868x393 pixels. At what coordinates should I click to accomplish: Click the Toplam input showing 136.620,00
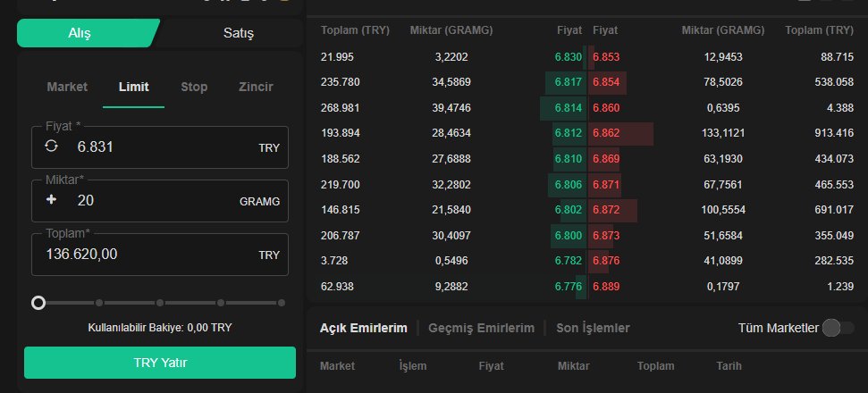[160, 255]
